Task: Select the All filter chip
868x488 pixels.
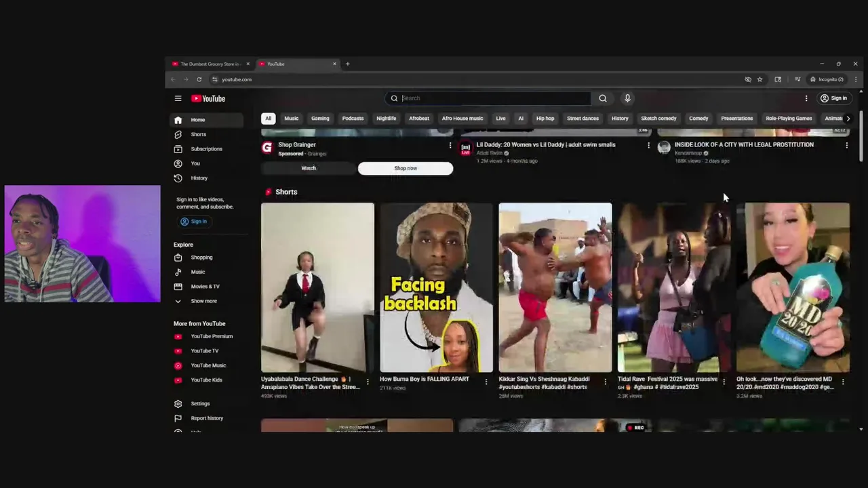Action: click(x=268, y=119)
